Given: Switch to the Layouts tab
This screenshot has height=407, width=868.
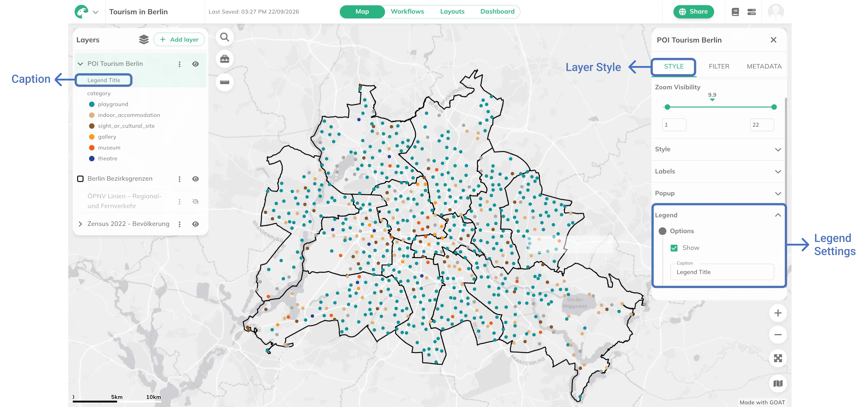Looking at the screenshot, I should [x=452, y=12].
